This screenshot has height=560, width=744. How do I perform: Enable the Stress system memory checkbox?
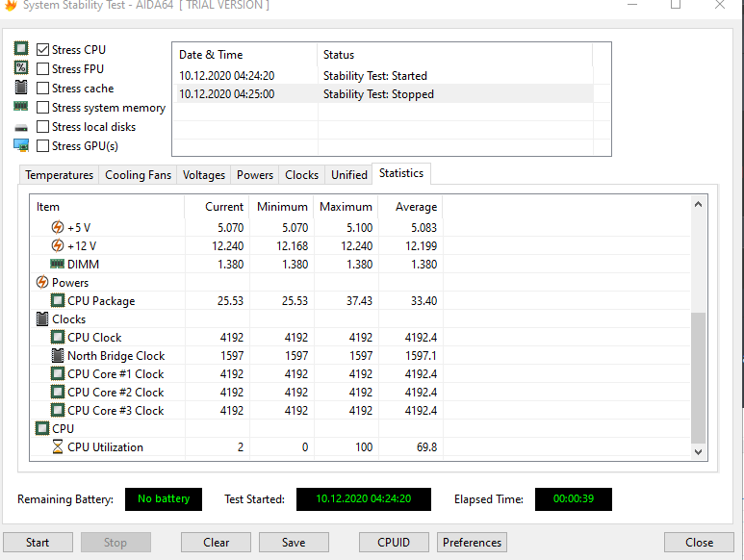(42, 108)
